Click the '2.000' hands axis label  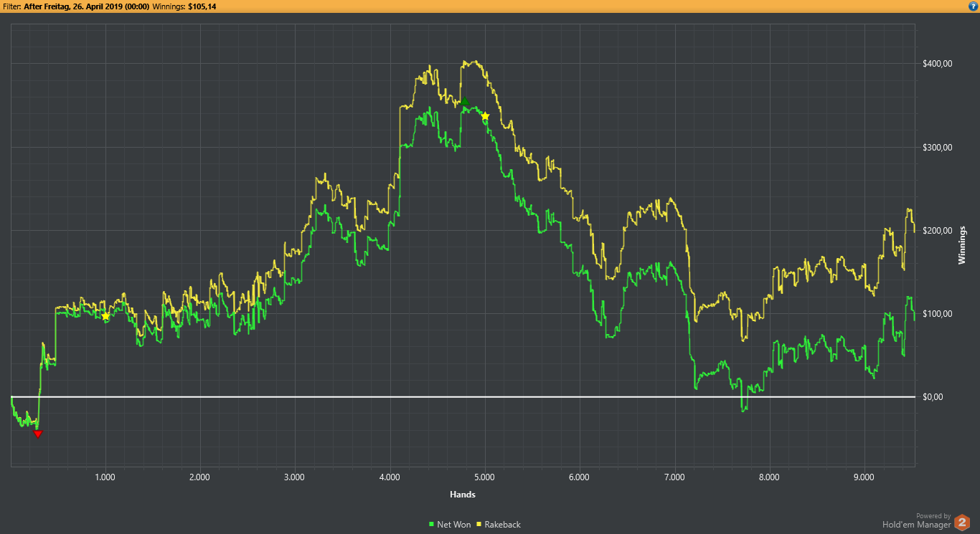[x=199, y=477]
